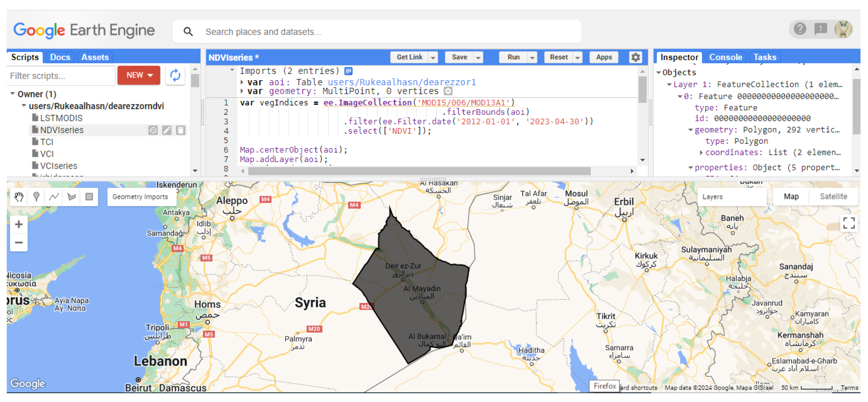
Task: Open the Assets tab
Action: tap(95, 57)
